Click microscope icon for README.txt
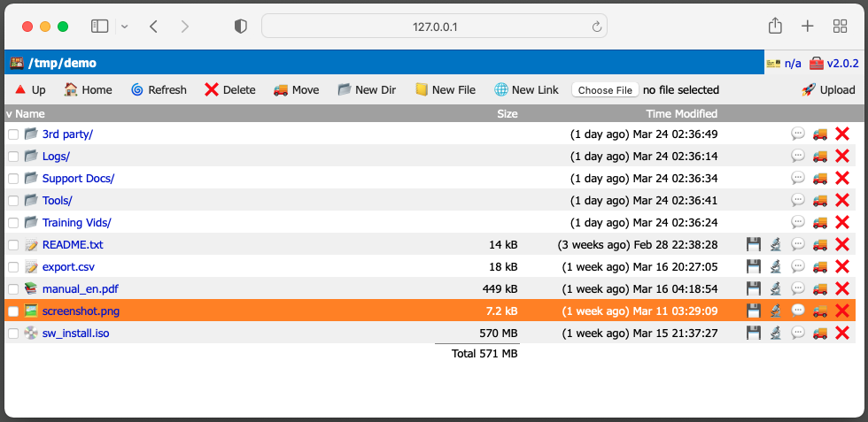Screen dimensions: 868x422 click(776, 244)
